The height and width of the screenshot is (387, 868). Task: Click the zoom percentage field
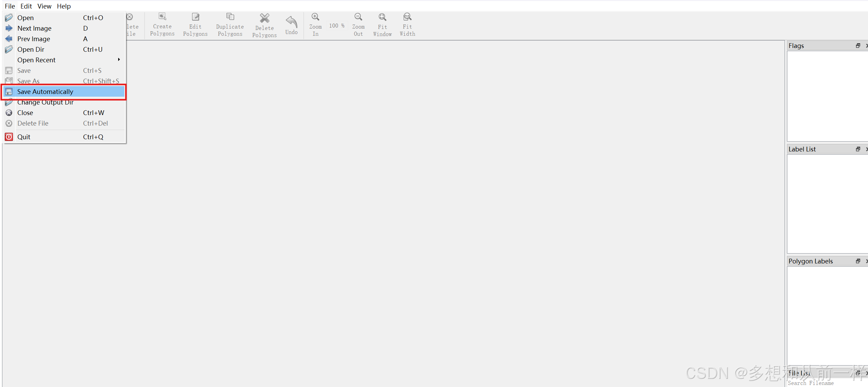[336, 26]
